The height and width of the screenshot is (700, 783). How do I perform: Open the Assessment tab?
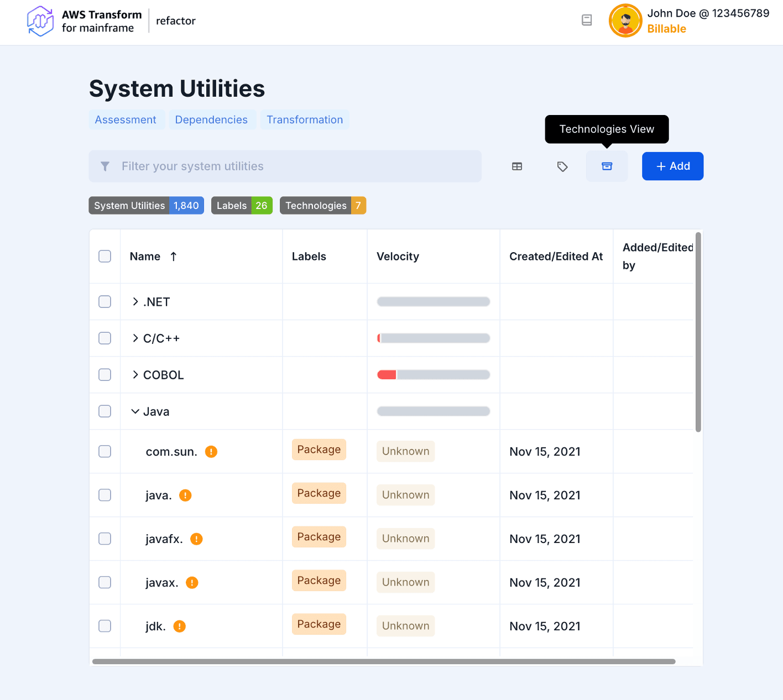coord(126,120)
